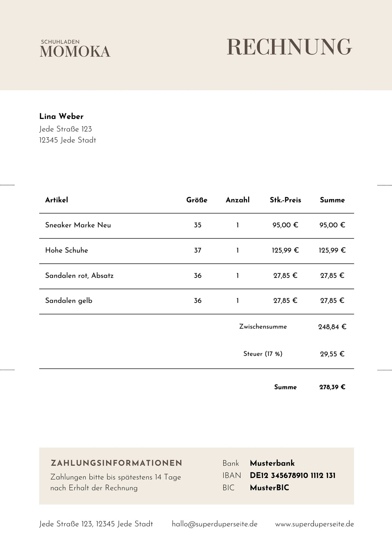Click quantity 1 in Sandalen rot row
This screenshot has height=555, width=392.
pyautogui.click(x=237, y=276)
